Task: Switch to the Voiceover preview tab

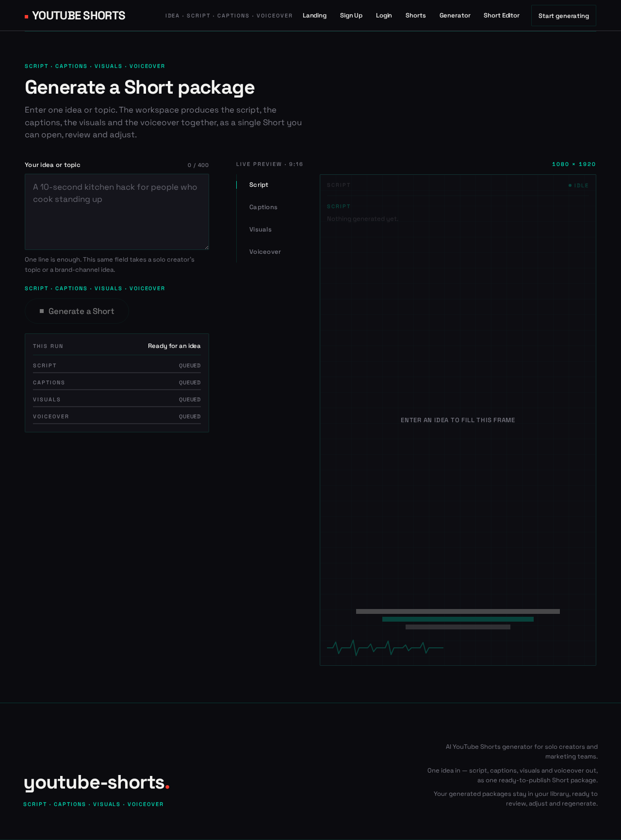Action: coord(265,252)
